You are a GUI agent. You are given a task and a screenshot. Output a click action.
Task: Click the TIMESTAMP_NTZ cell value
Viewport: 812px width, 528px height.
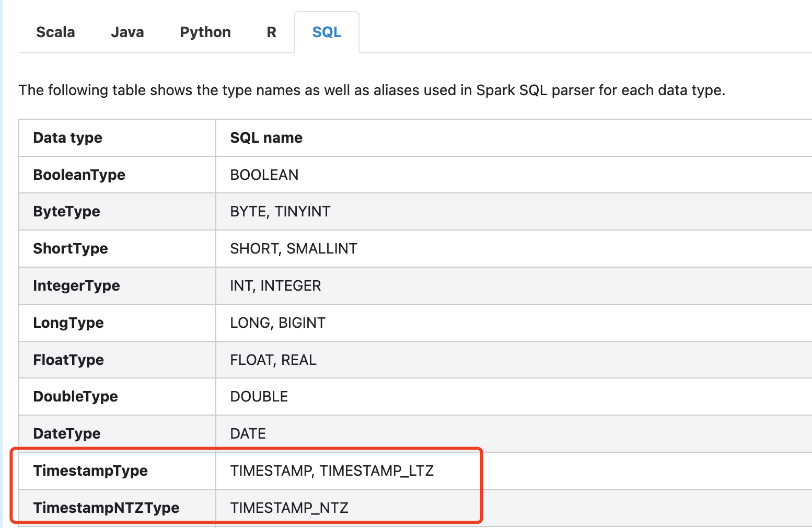pos(289,508)
